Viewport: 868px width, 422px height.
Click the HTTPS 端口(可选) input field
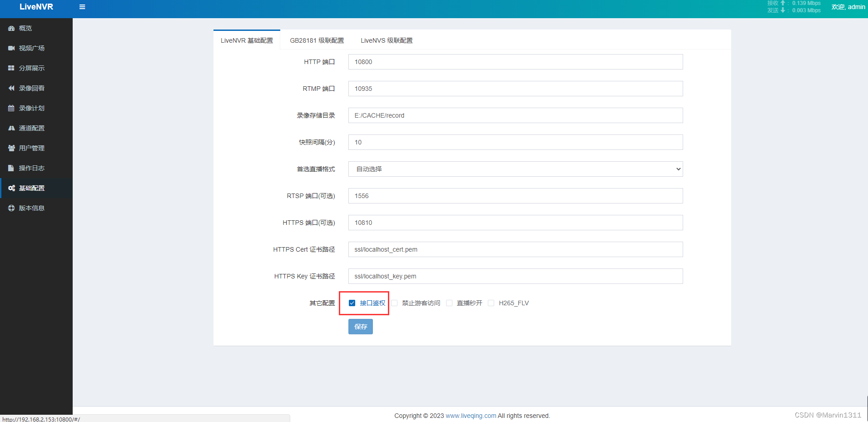pos(516,223)
